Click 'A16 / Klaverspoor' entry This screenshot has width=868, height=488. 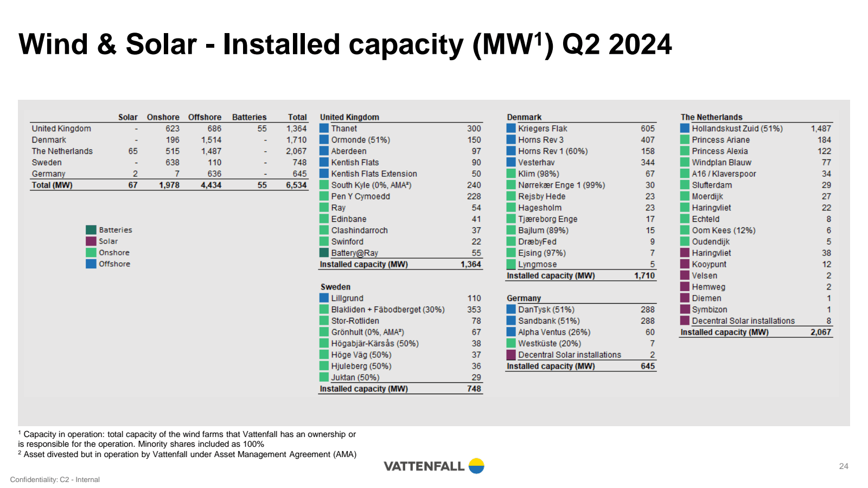(724, 174)
